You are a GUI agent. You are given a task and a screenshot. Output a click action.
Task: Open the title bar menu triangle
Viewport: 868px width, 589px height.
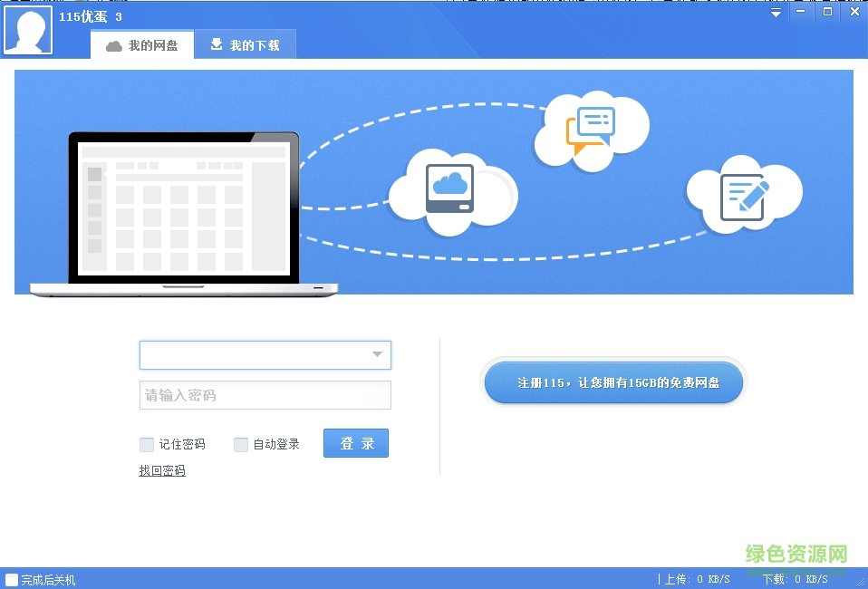pyautogui.click(x=775, y=13)
